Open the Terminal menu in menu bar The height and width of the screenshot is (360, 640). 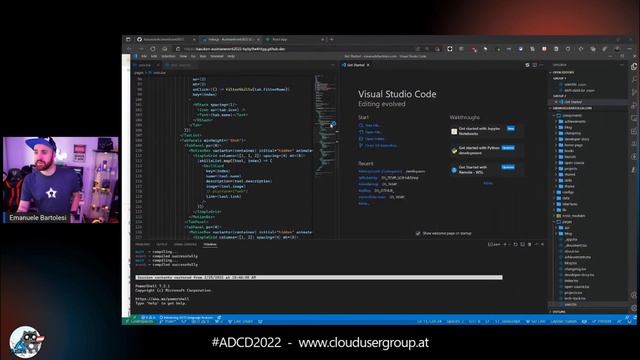click(x=217, y=56)
